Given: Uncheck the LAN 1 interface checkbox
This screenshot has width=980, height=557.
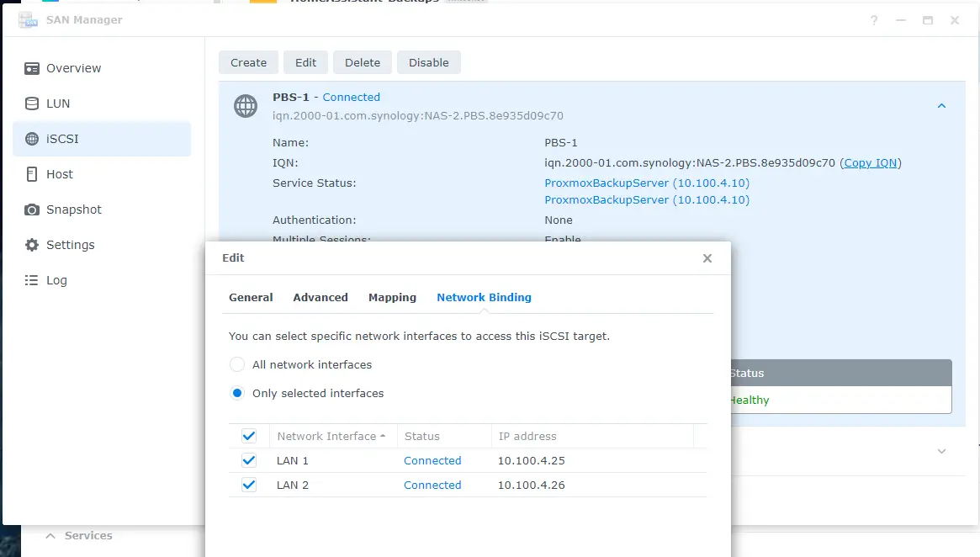Looking at the screenshot, I should [x=249, y=460].
